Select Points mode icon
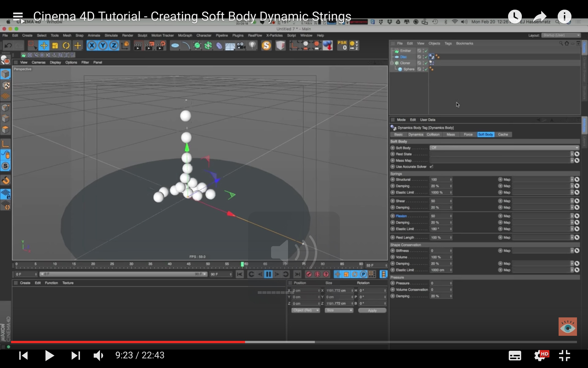This screenshot has width=588, height=368. [x=6, y=108]
